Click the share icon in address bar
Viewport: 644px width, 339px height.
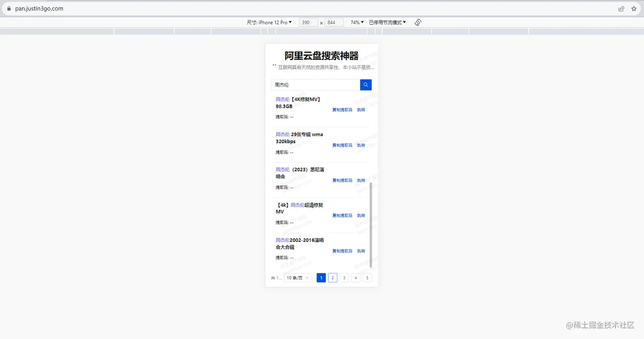pyautogui.click(x=621, y=9)
